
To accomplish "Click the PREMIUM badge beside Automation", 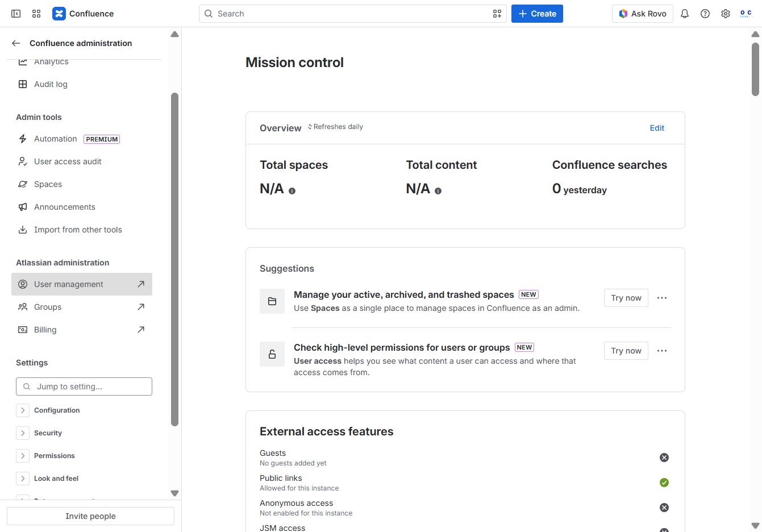I will (x=102, y=139).
